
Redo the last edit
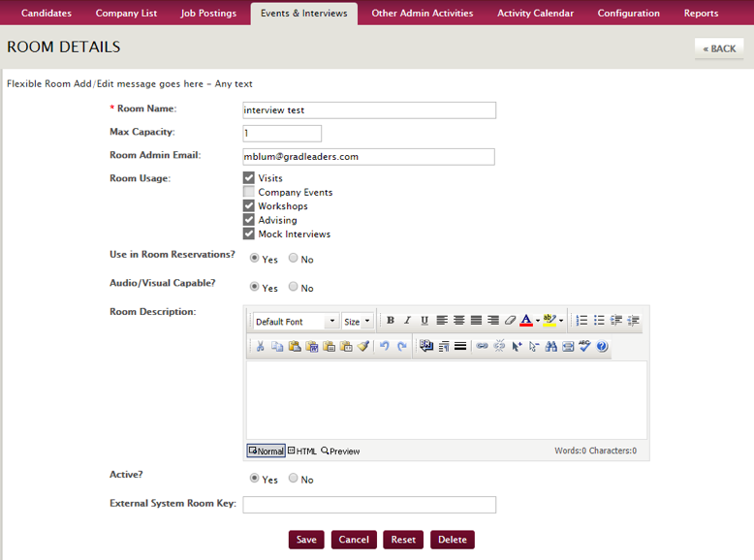pyautogui.click(x=401, y=346)
